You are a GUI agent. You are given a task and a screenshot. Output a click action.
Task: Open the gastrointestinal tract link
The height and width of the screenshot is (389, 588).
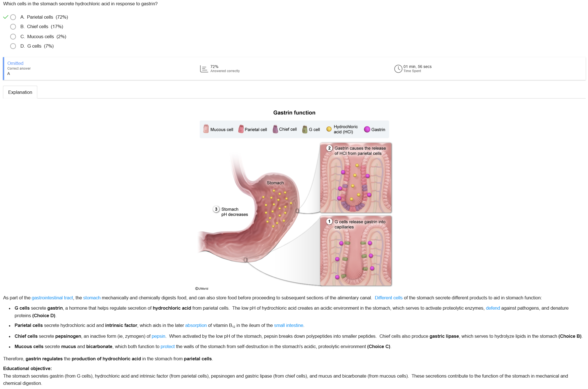(52, 298)
